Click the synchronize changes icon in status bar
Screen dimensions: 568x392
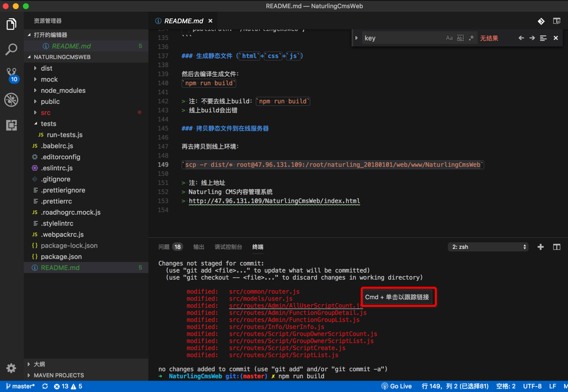click(45, 386)
